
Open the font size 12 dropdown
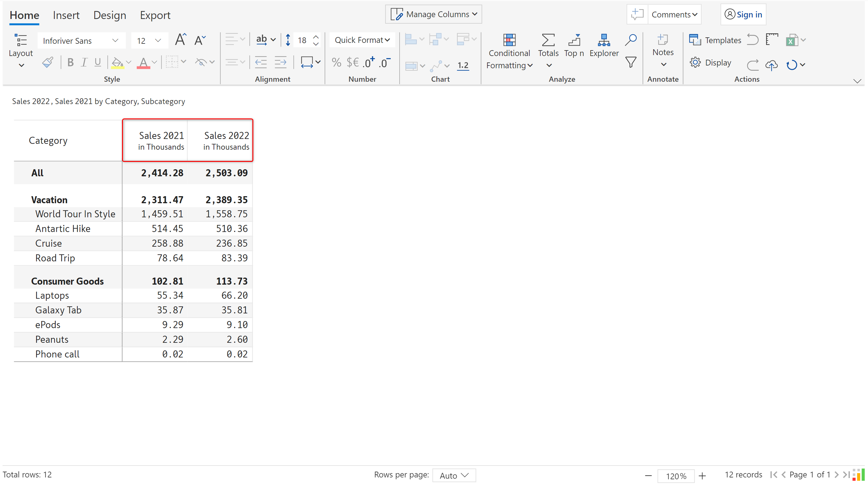point(149,41)
